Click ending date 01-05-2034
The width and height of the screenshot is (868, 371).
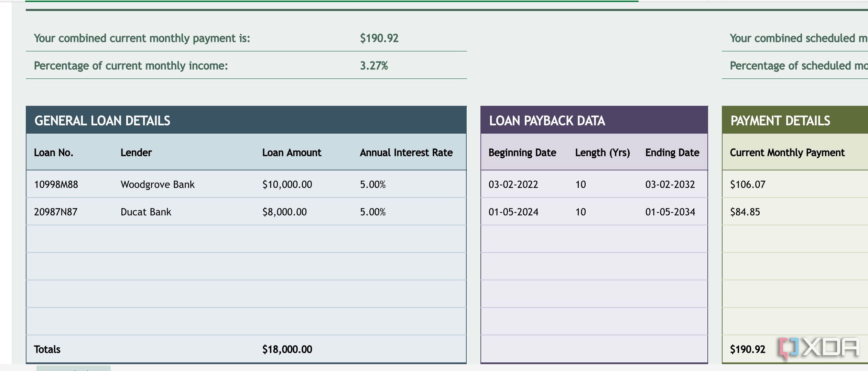tap(670, 212)
